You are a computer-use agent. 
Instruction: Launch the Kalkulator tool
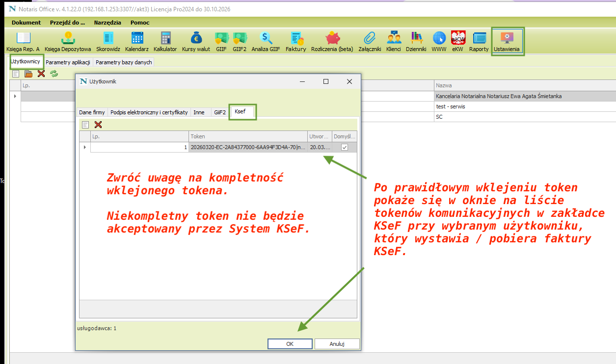[x=165, y=41]
